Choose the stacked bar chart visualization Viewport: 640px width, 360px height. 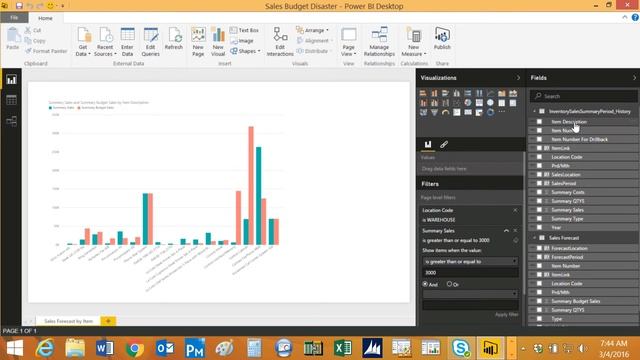pyautogui.click(x=423, y=93)
